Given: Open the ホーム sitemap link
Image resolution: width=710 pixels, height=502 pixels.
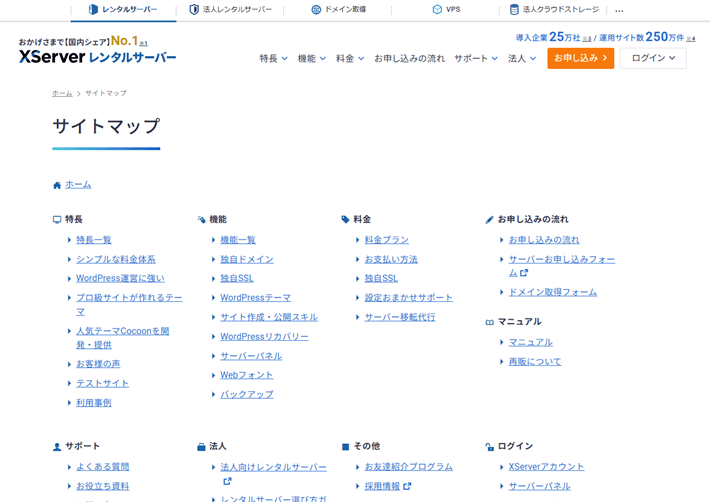Looking at the screenshot, I should [78, 185].
